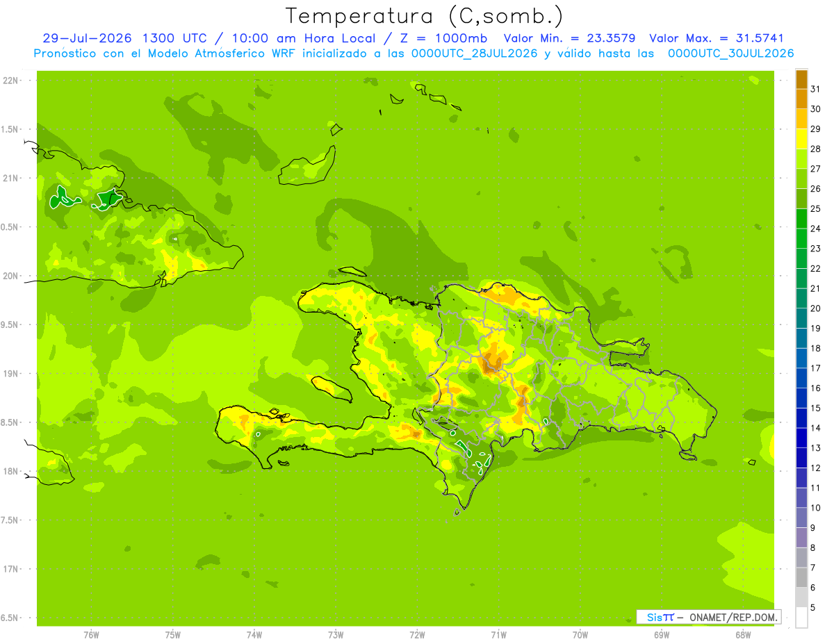Image resolution: width=834 pixels, height=644 pixels.
Task: Click the '75W' longitude label
Action: (x=172, y=635)
